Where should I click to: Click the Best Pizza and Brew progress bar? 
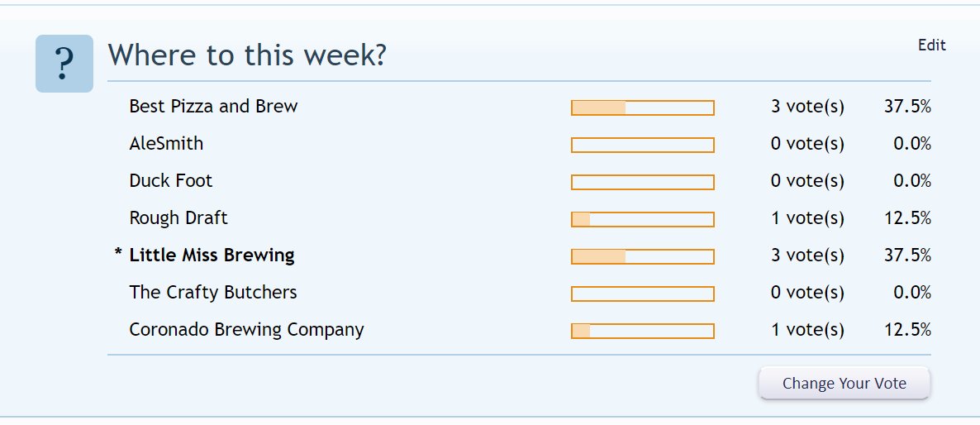click(x=643, y=108)
